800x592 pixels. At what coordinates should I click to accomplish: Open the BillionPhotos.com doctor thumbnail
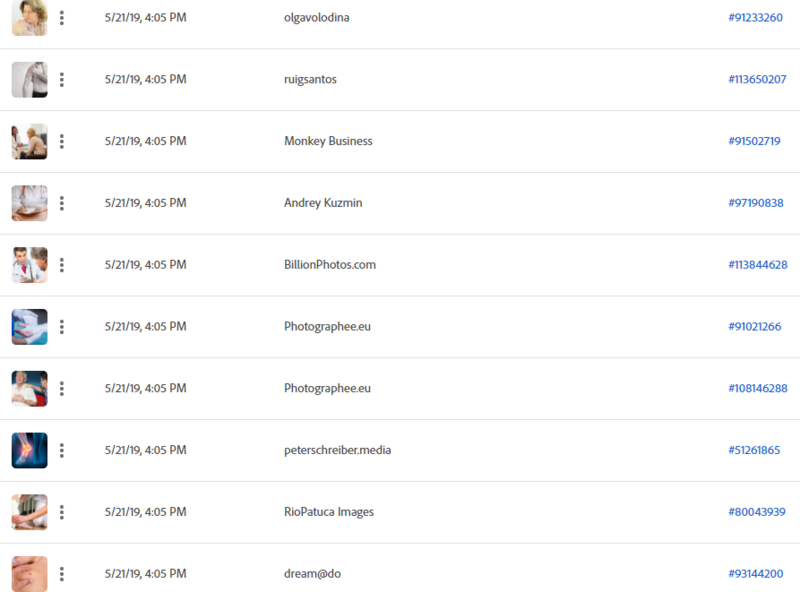pyautogui.click(x=30, y=265)
